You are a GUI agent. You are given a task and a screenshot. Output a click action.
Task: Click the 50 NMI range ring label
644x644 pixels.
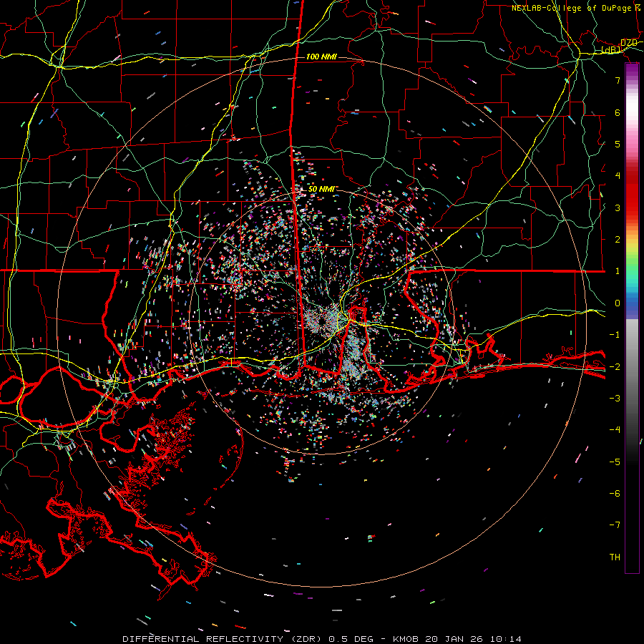(x=321, y=189)
